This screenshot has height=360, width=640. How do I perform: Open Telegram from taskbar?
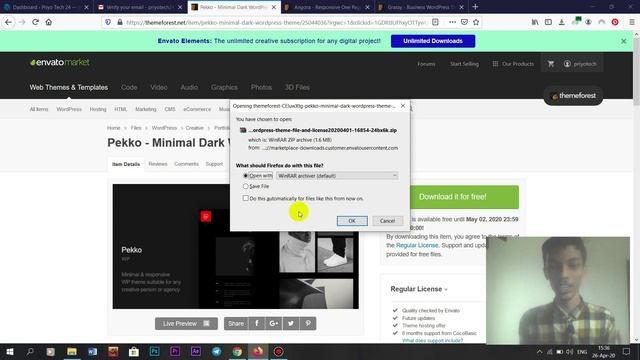point(216,351)
